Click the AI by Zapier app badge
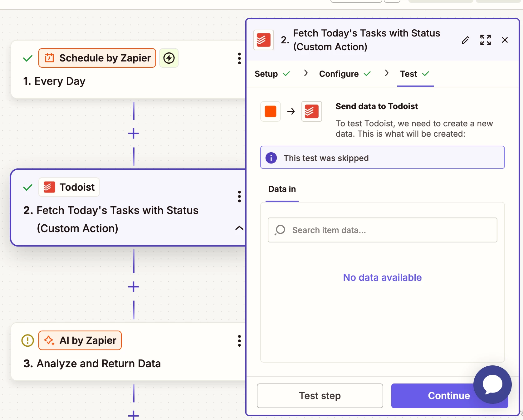The height and width of the screenshot is (420, 523). [x=80, y=340]
